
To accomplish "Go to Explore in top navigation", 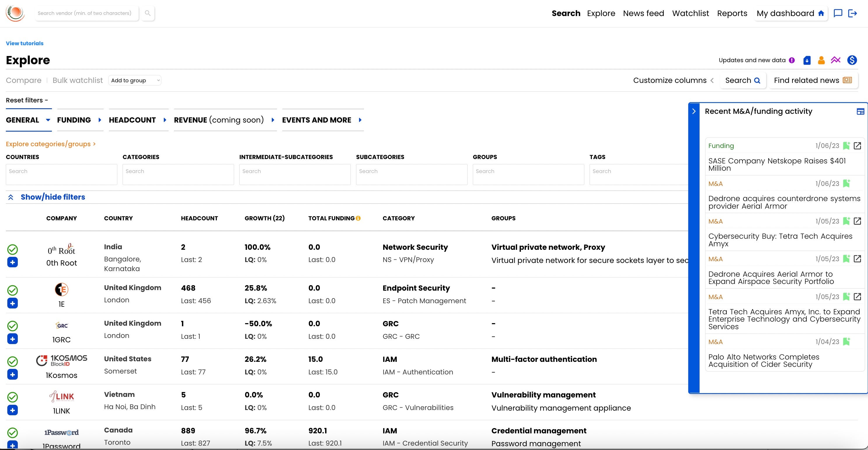I will 601,13.
